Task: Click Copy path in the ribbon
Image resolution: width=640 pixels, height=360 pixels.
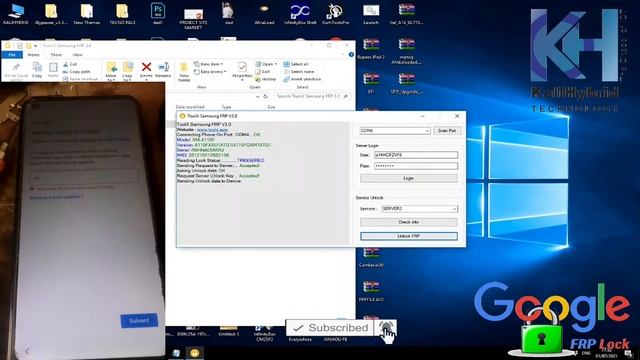Action: (x=77, y=72)
